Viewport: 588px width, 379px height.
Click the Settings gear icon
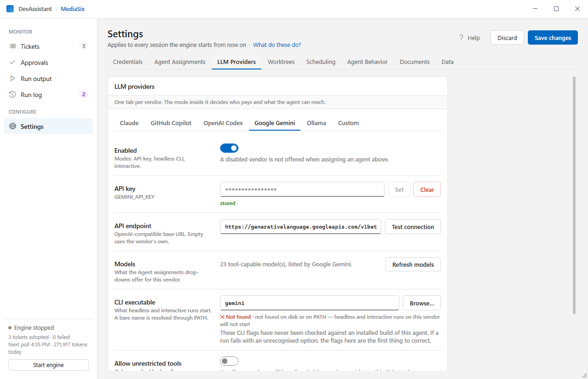12,126
